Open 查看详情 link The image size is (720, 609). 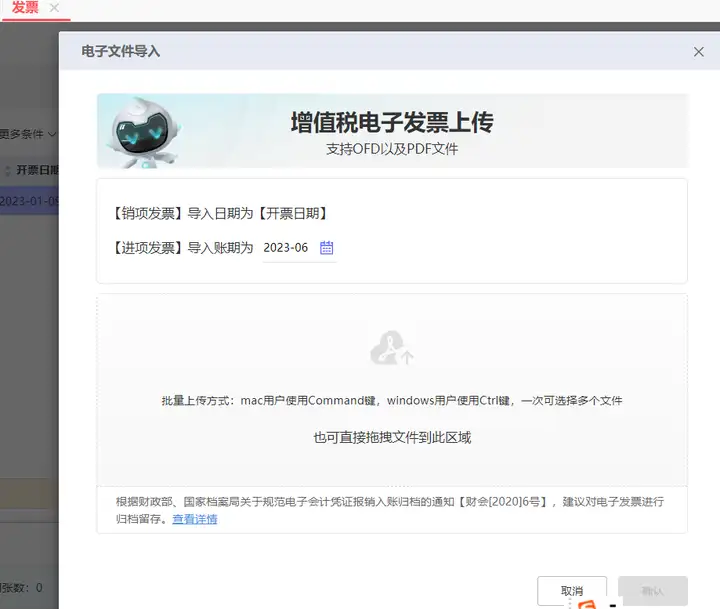[x=195, y=519]
